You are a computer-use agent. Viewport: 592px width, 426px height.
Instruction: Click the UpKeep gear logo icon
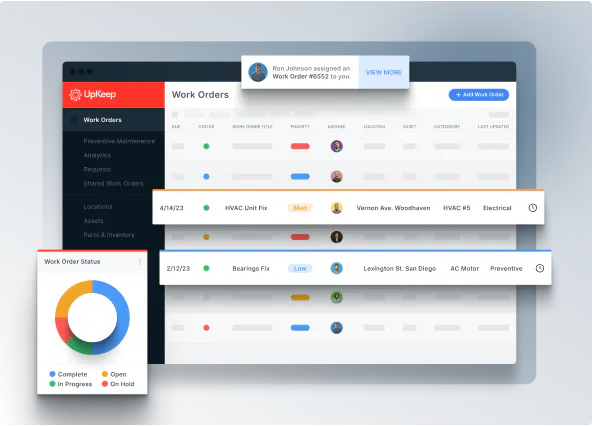point(75,95)
